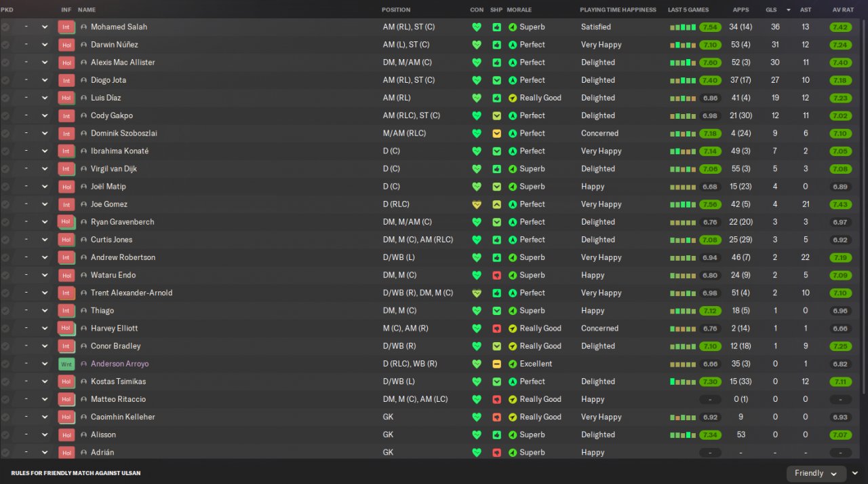Tick the selection circle for Darwin Núñez
This screenshot has height=484, width=868.
click(5, 45)
